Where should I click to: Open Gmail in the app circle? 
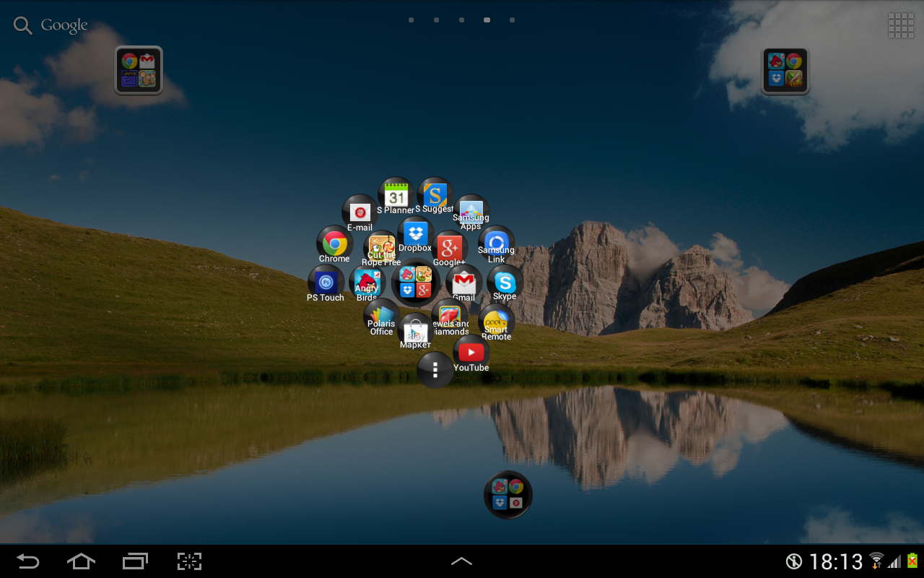coord(464,283)
